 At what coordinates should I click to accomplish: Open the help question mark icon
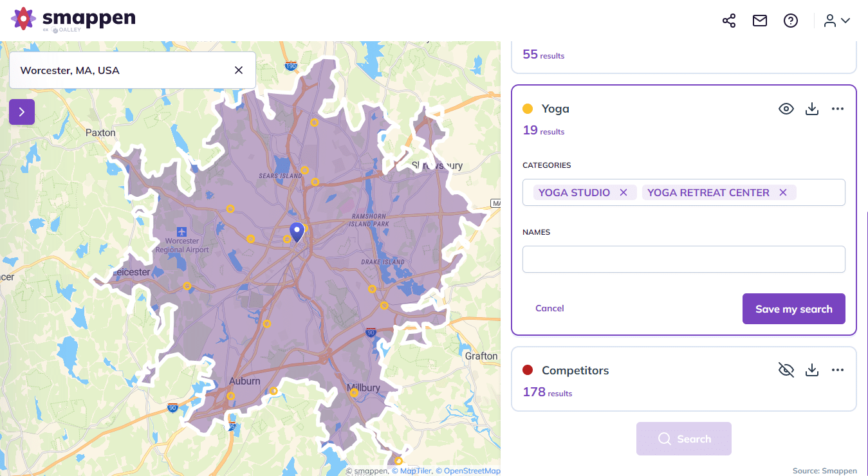(791, 20)
